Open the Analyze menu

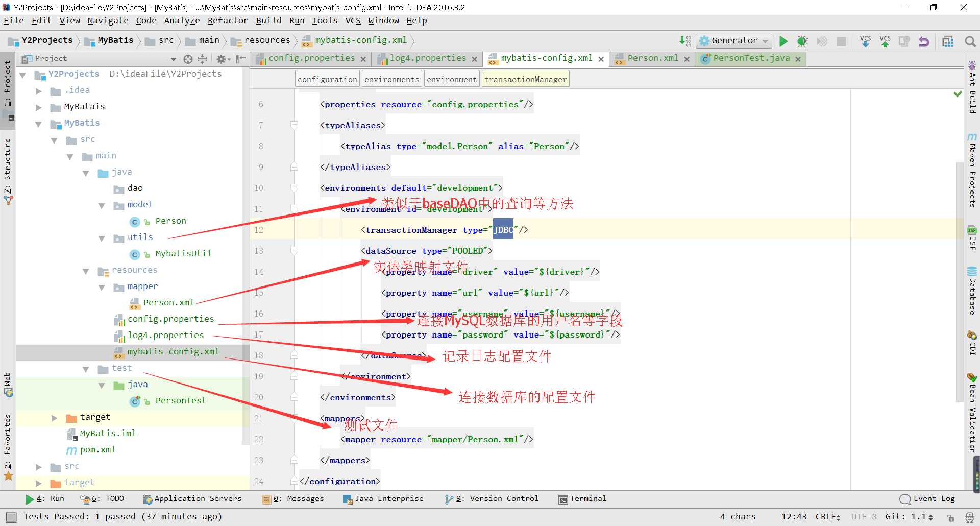pyautogui.click(x=182, y=20)
